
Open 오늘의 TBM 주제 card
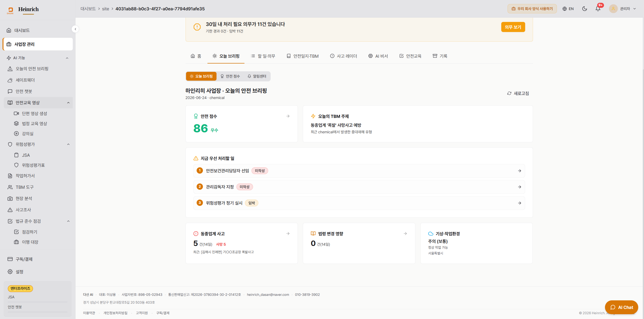click(x=417, y=124)
